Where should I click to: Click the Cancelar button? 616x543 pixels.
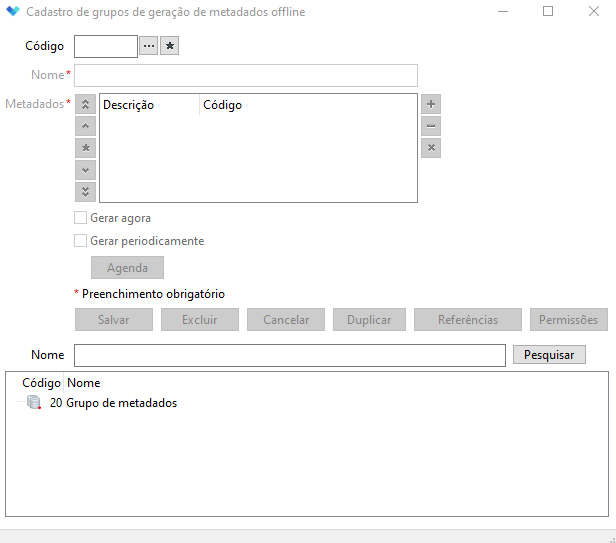(x=286, y=319)
